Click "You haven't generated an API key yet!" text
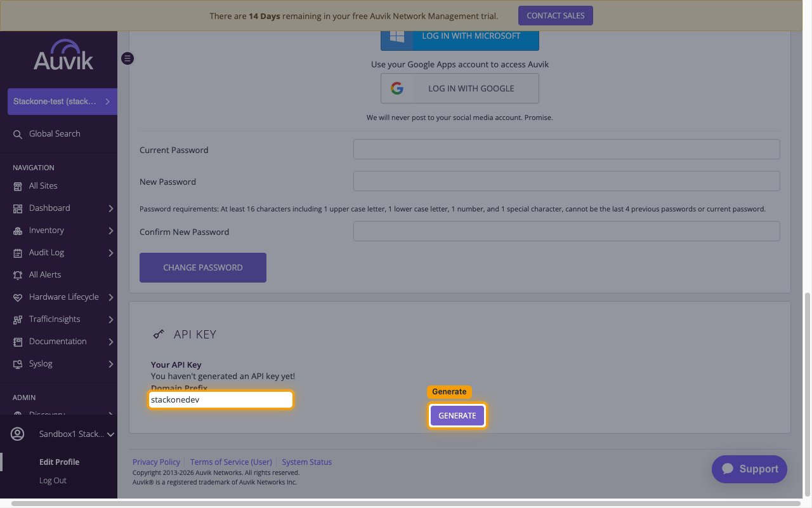Screen dimensions: 812x508 coord(223,376)
